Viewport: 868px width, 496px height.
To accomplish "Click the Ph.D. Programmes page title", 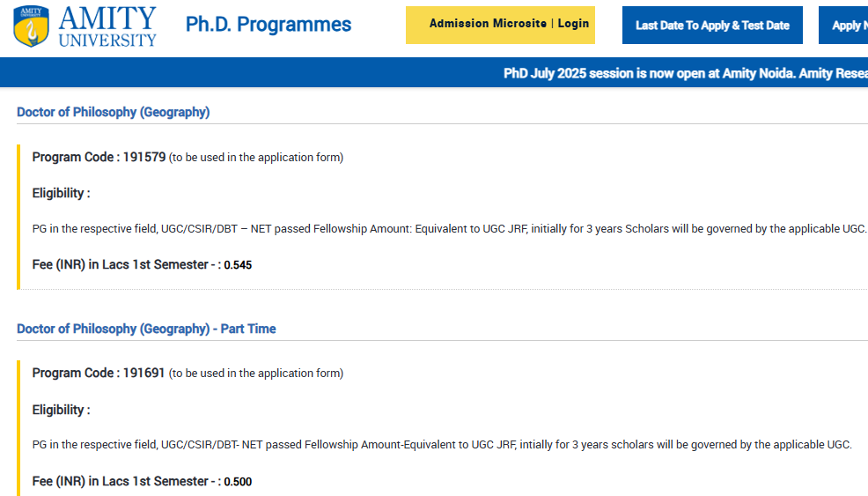I will click(x=268, y=25).
